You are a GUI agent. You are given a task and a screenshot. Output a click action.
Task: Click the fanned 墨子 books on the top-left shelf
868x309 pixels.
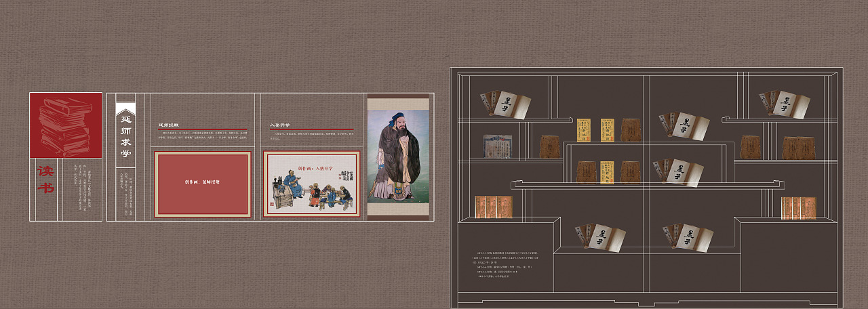[x=506, y=104]
